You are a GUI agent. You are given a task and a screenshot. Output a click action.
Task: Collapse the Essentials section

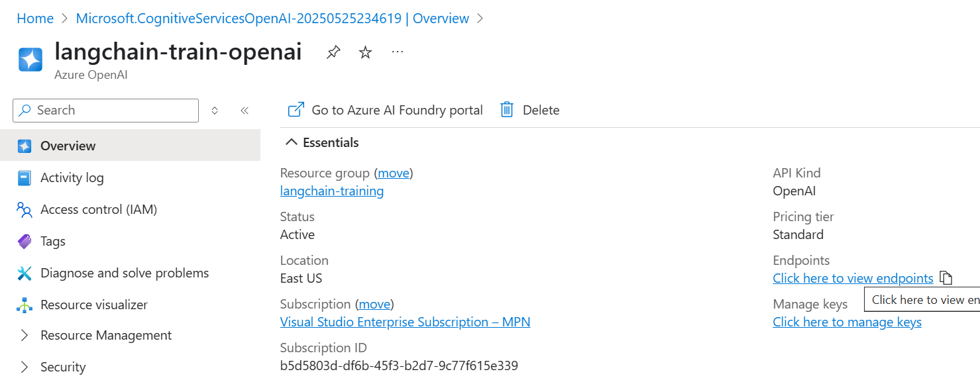[x=291, y=142]
